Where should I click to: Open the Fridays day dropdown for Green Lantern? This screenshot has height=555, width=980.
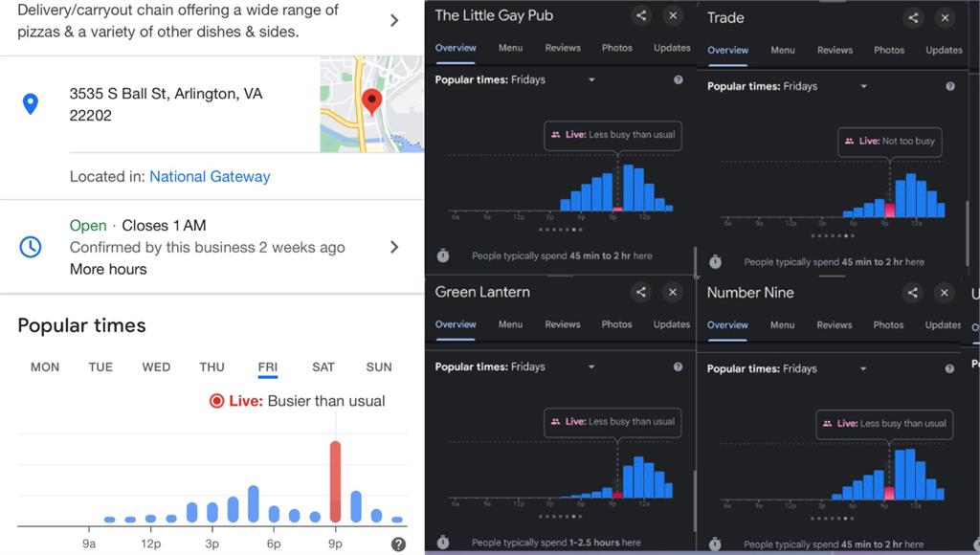[x=590, y=366]
